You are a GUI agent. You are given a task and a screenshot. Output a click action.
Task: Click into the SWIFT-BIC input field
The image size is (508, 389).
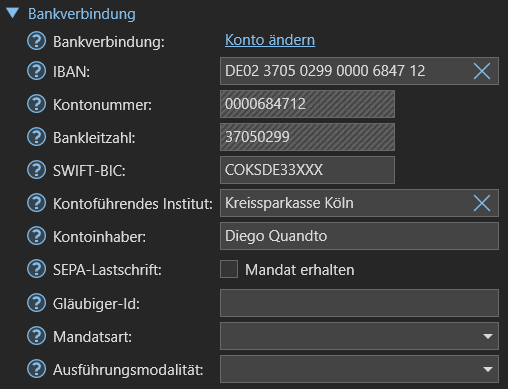(x=307, y=170)
